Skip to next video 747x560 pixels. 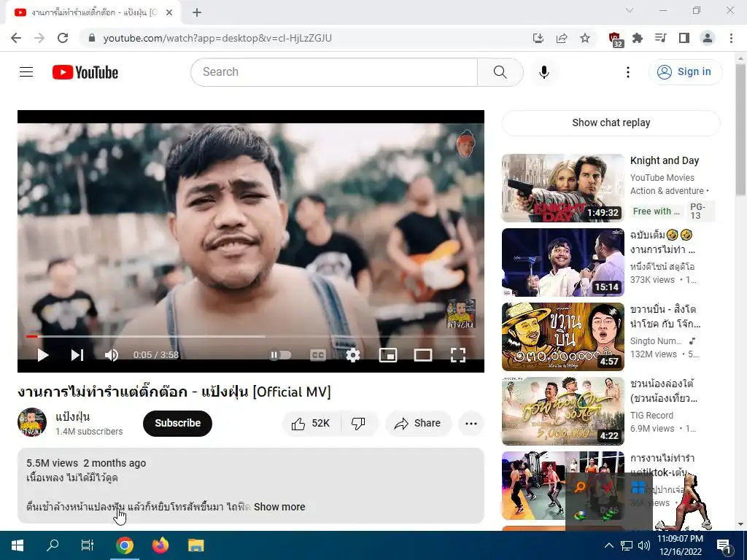(77, 355)
